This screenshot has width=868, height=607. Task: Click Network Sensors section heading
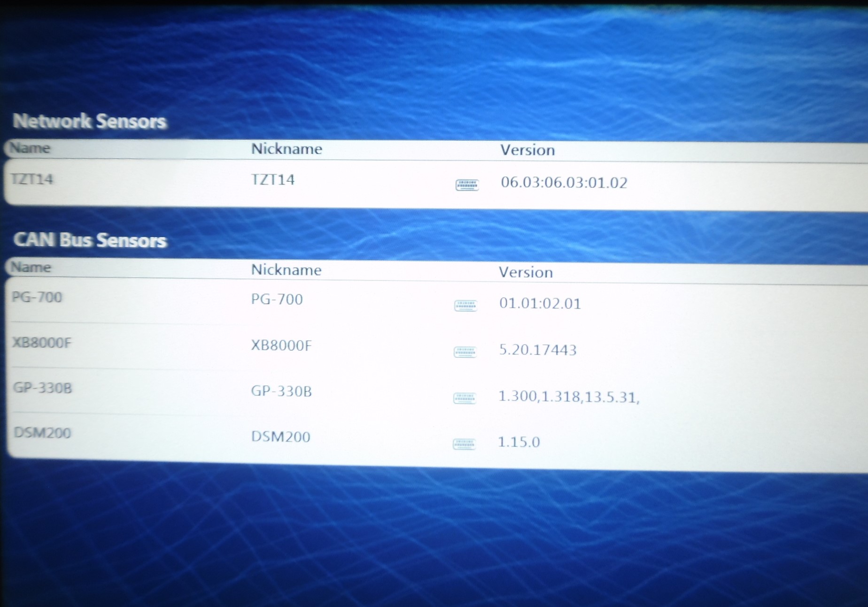click(90, 121)
